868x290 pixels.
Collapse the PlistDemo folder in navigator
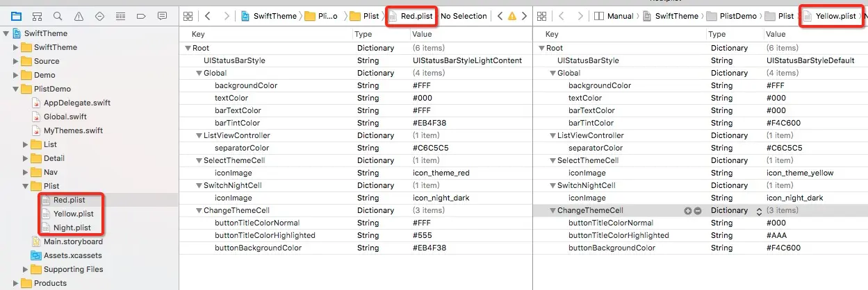click(x=16, y=89)
